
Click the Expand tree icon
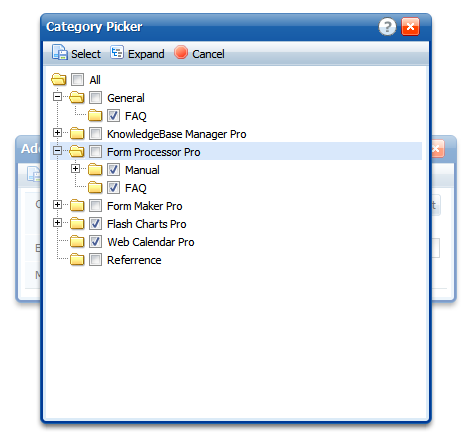click(x=117, y=52)
